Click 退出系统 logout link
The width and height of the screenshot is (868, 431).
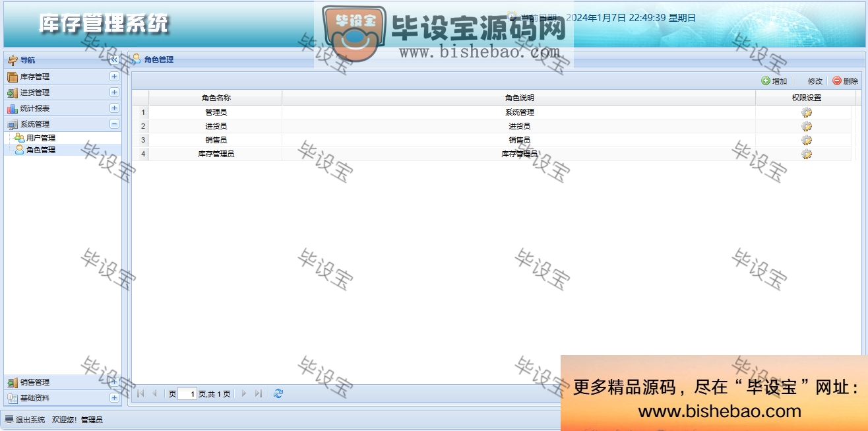point(30,420)
